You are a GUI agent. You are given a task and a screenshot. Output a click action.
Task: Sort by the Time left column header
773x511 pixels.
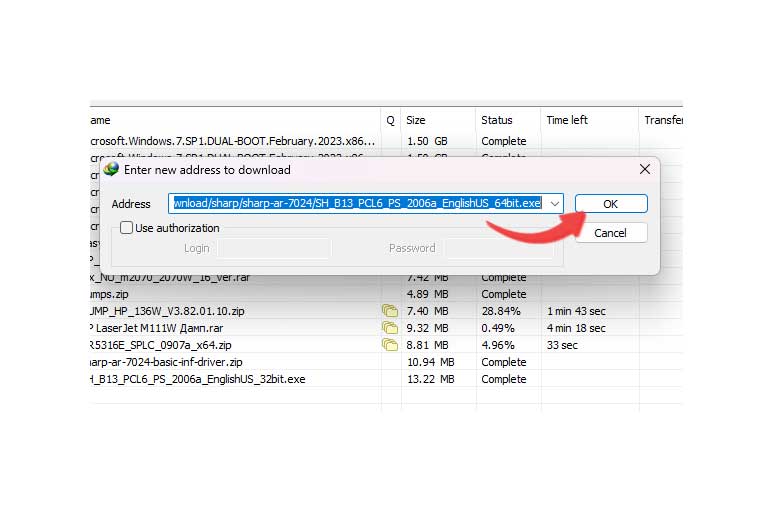pyautogui.click(x=589, y=120)
